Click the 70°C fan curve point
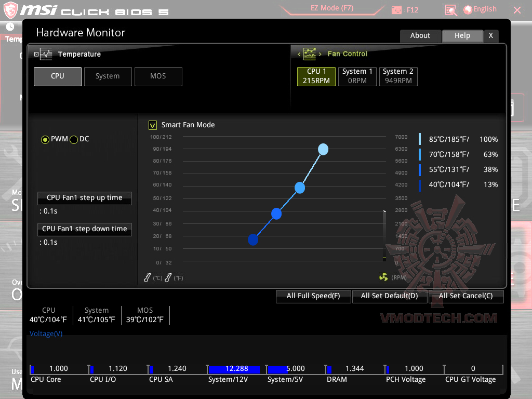Viewport: 532px width, 399px height. (x=300, y=188)
